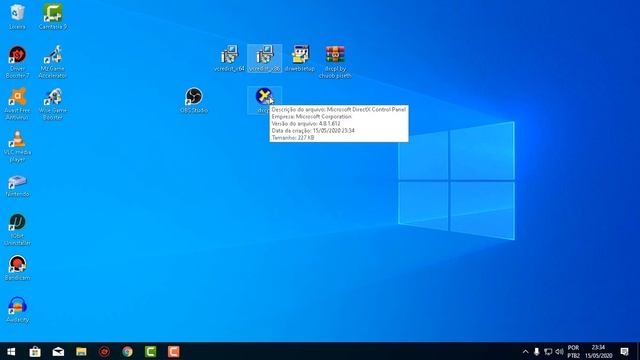Select the Camtasia 9 desktop icon

(x=53, y=16)
